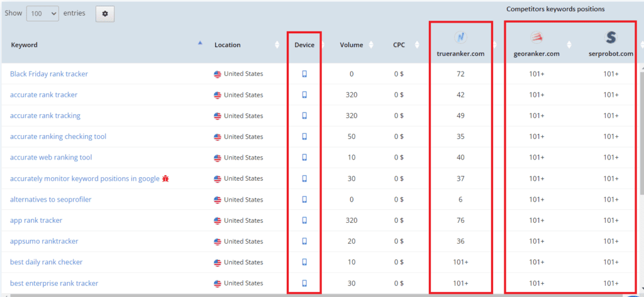Sort by Location column arrows
Viewport: 644px width, 297px height.
tap(277, 45)
